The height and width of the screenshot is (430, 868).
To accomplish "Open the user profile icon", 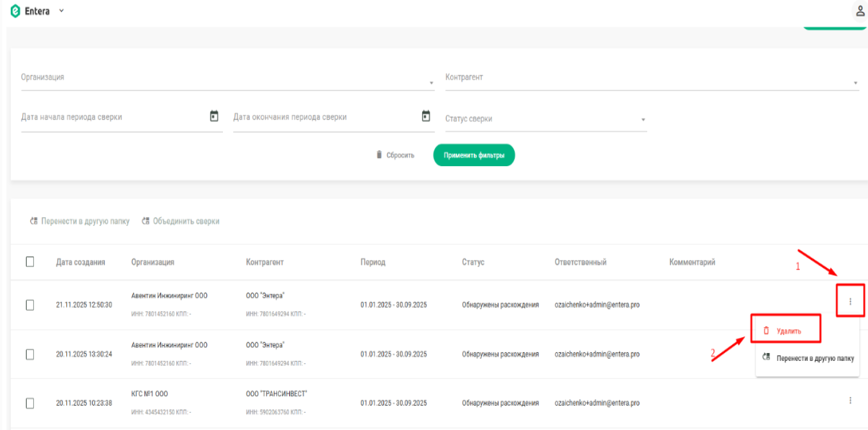I will point(859,11).
